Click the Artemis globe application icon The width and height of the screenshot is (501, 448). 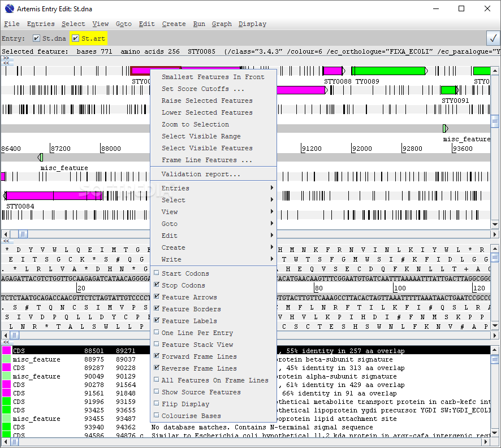[10, 8]
